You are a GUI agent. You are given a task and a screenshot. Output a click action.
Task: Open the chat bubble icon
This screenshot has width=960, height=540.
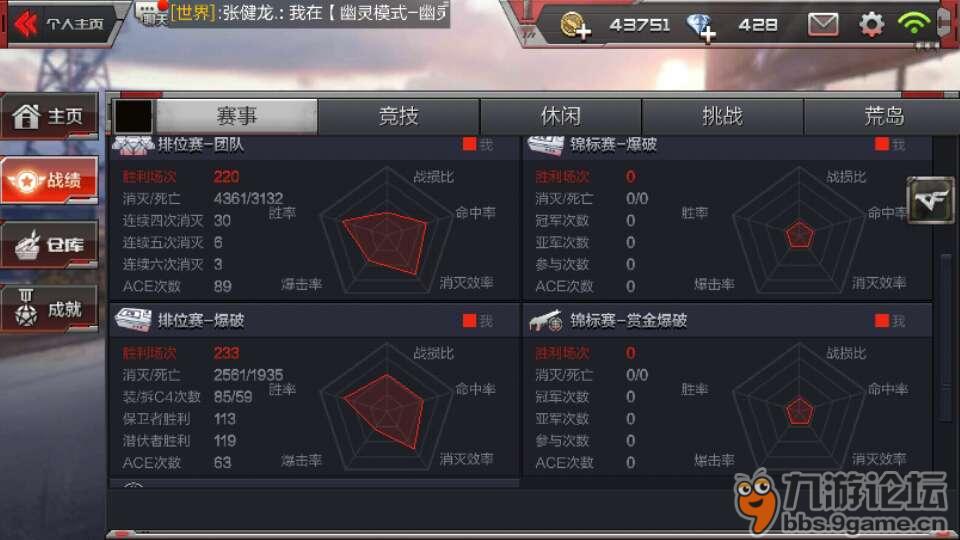tap(151, 13)
